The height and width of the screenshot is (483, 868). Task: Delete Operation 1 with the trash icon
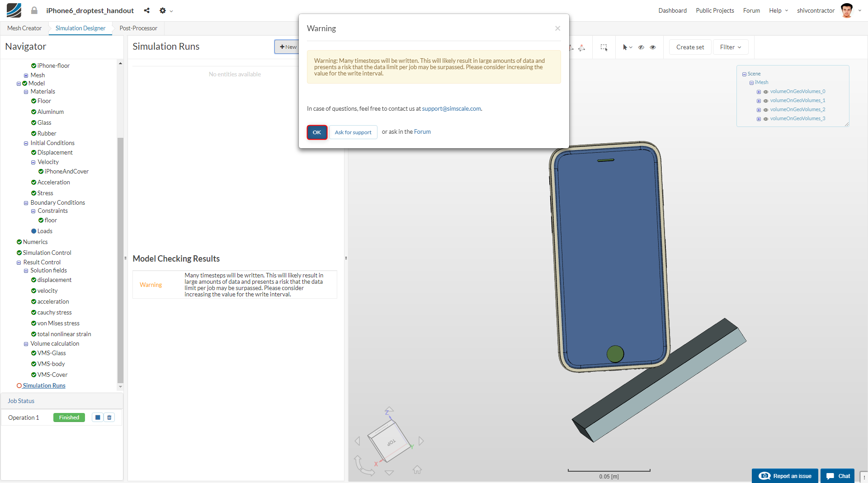pyautogui.click(x=109, y=417)
